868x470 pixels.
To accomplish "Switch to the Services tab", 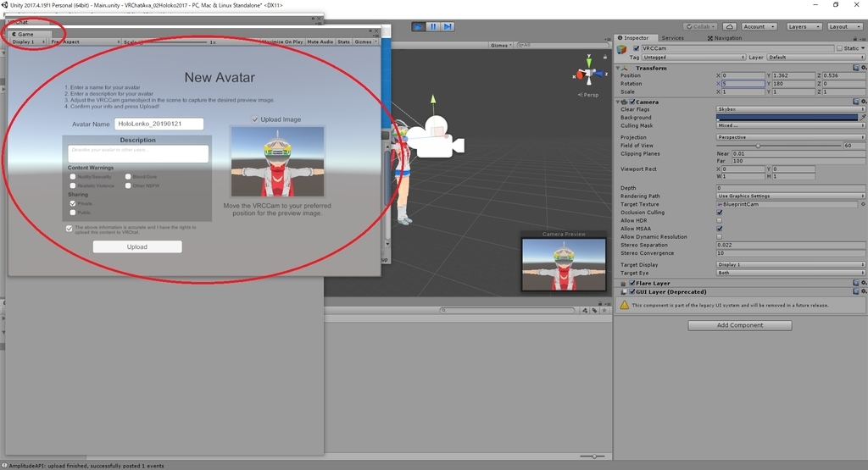I will click(x=672, y=38).
